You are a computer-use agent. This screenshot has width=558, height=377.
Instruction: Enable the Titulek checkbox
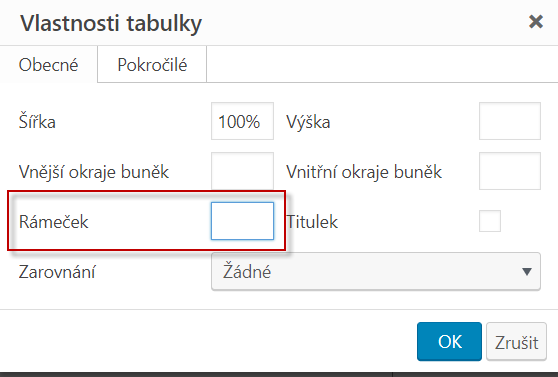pos(490,221)
